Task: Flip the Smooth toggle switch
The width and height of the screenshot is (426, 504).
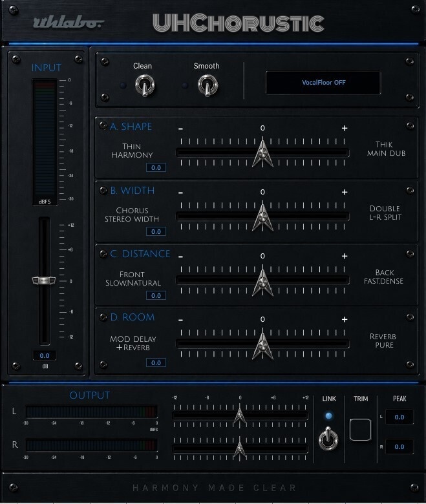Action: (208, 85)
